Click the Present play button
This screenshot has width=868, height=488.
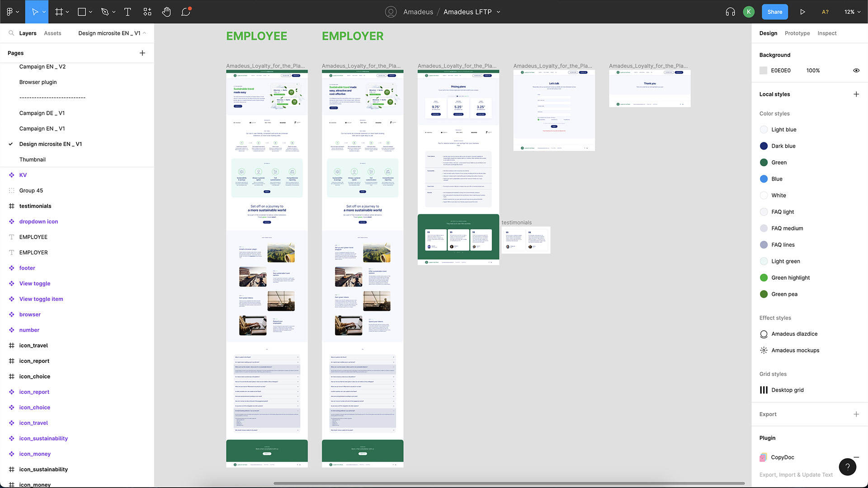click(802, 12)
